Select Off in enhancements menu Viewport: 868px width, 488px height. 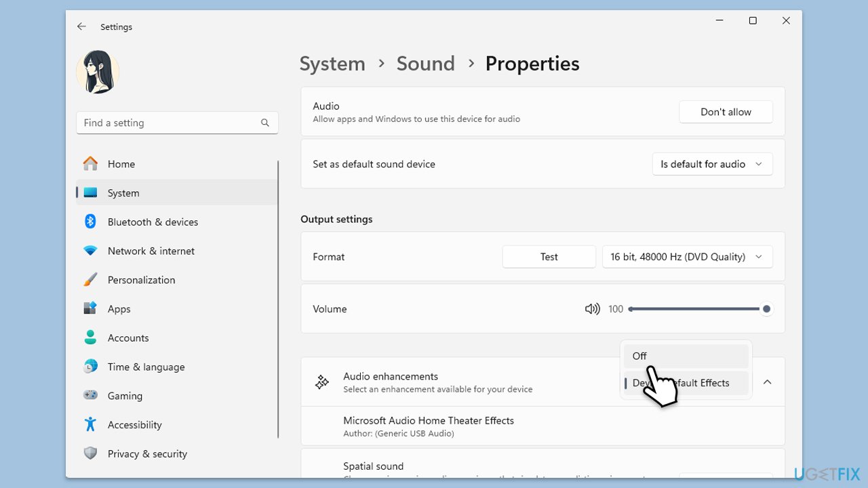point(686,356)
